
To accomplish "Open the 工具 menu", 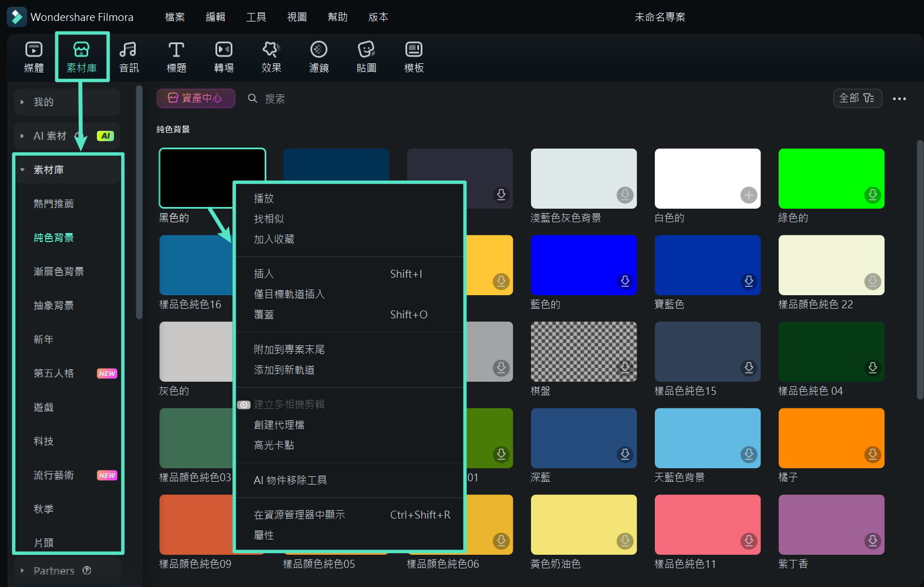I will tap(256, 17).
